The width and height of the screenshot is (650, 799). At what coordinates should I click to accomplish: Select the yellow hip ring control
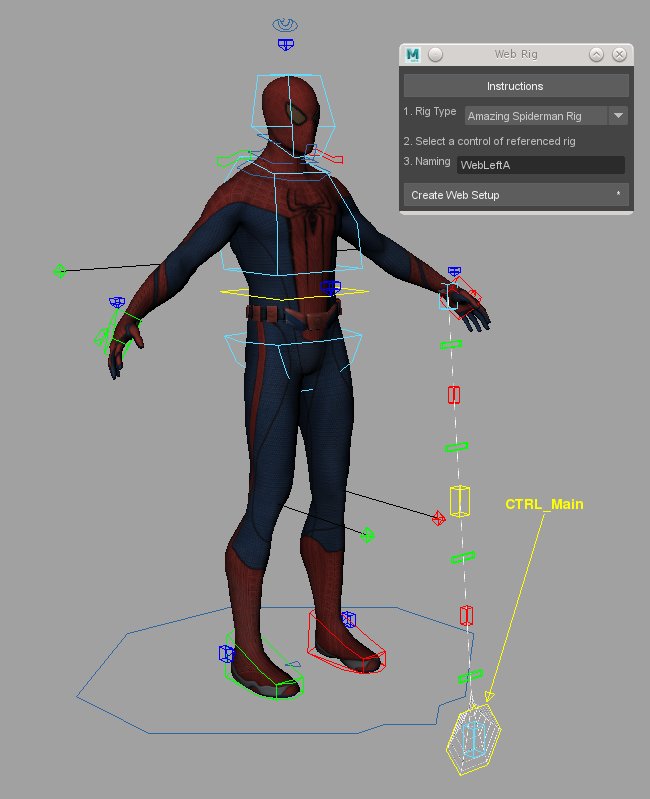point(294,293)
